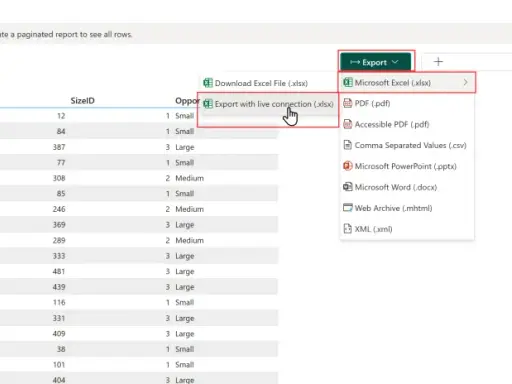Click the Export button chevron
The height and width of the screenshot is (384, 512).
[x=395, y=62]
